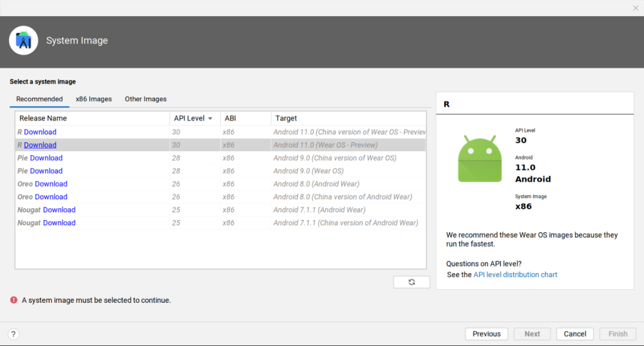Open the API level distribution chart link

coord(515,275)
